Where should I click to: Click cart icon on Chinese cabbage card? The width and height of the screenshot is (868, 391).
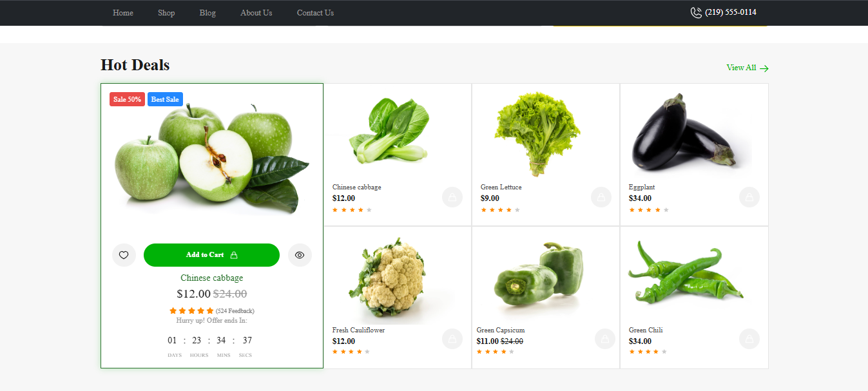pos(452,197)
